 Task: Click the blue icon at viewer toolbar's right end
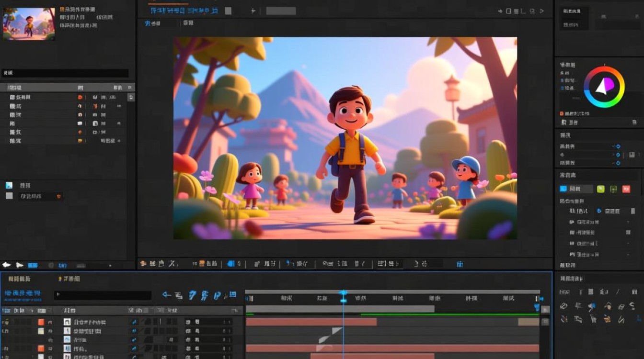pyautogui.click(x=460, y=264)
